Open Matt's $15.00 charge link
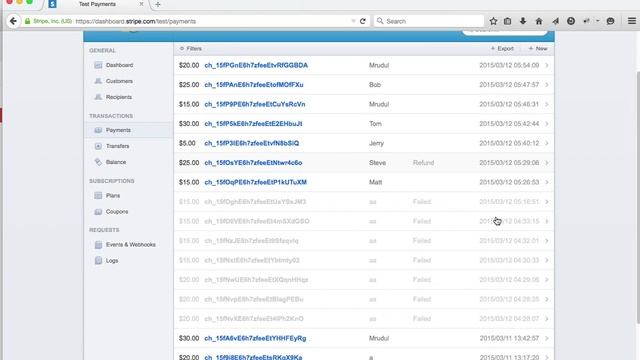 pyautogui.click(x=256, y=182)
